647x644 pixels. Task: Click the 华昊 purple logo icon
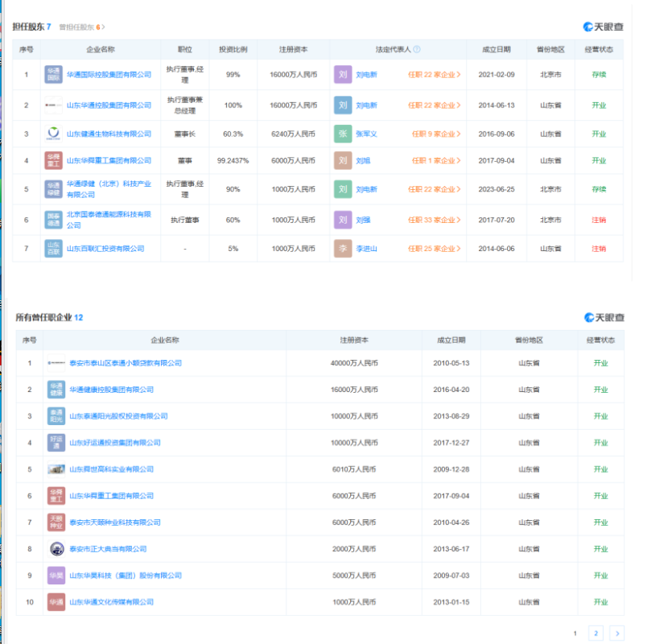pyautogui.click(x=56, y=576)
